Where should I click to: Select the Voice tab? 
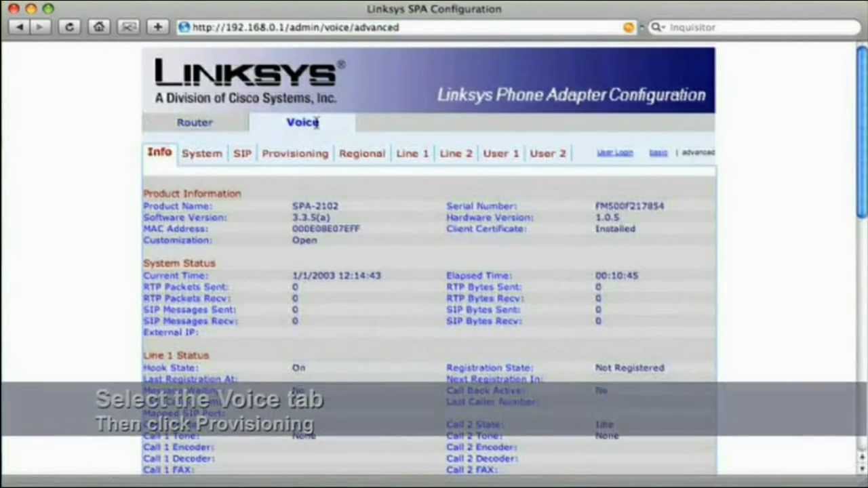point(302,122)
